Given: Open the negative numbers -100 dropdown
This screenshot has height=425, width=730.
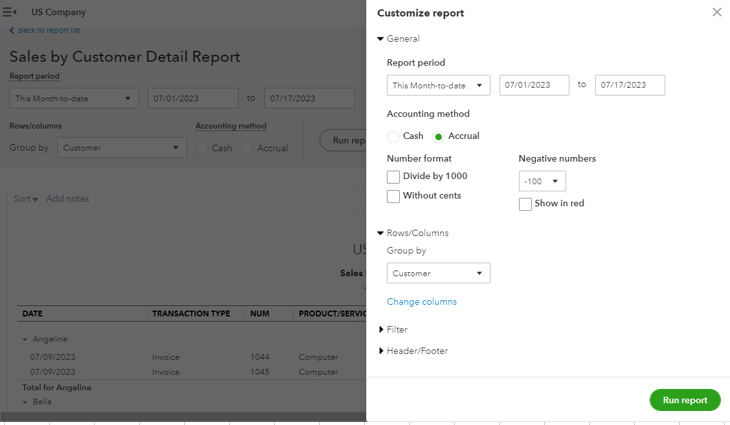Looking at the screenshot, I should [x=542, y=181].
